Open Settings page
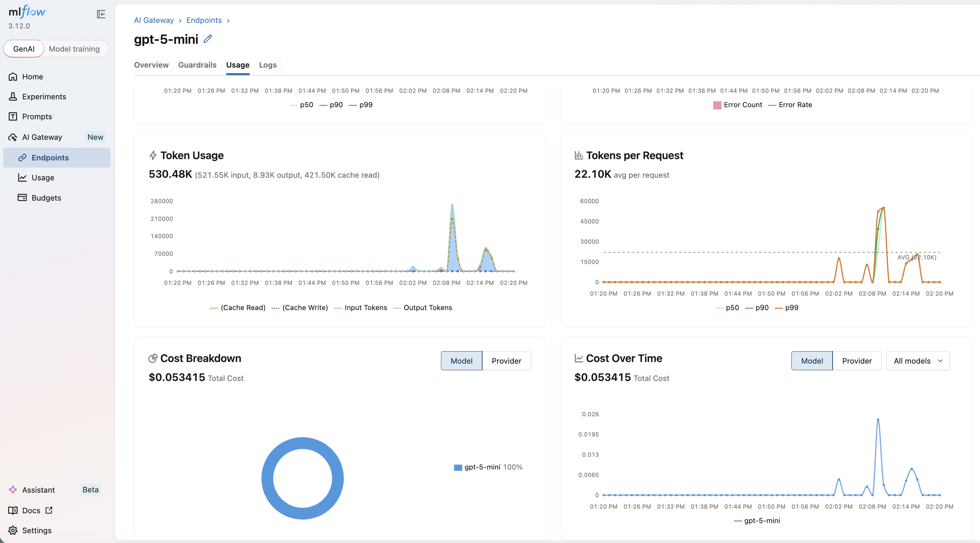This screenshot has width=980, height=543. coord(57,531)
